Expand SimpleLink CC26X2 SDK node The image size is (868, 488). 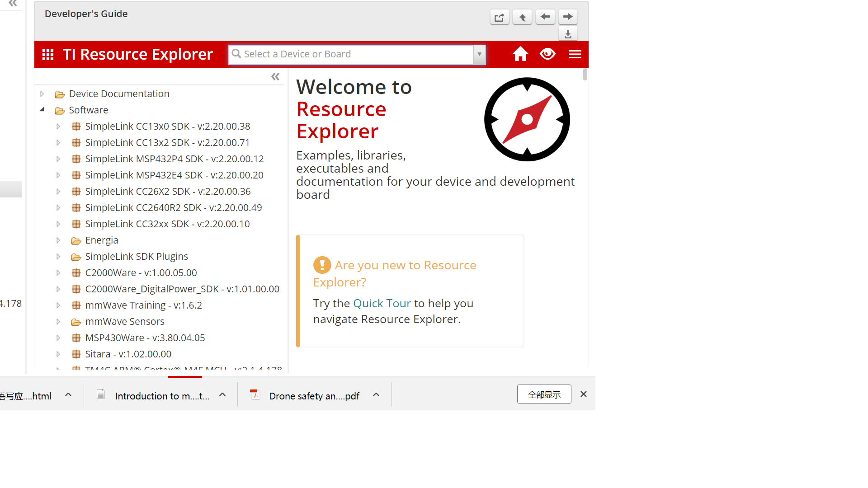pos(58,192)
